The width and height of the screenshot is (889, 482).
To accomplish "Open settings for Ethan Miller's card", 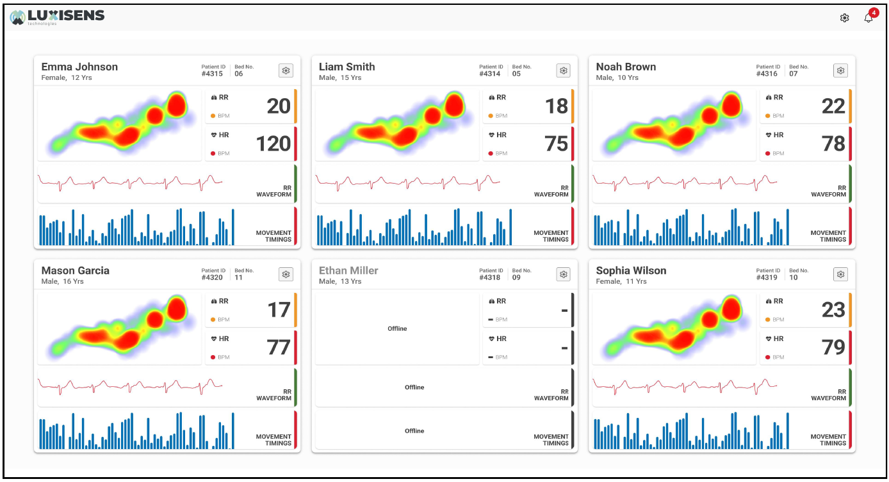I will pyautogui.click(x=563, y=274).
